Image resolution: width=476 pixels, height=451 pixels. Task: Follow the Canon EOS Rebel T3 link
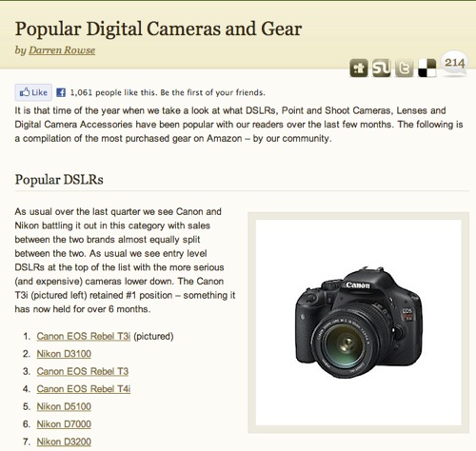[83, 371]
